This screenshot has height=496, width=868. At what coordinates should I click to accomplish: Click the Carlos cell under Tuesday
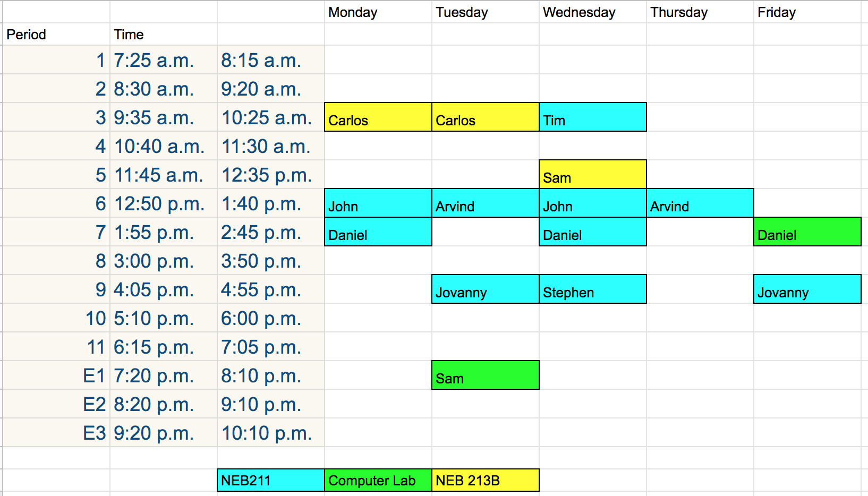click(485, 117)
